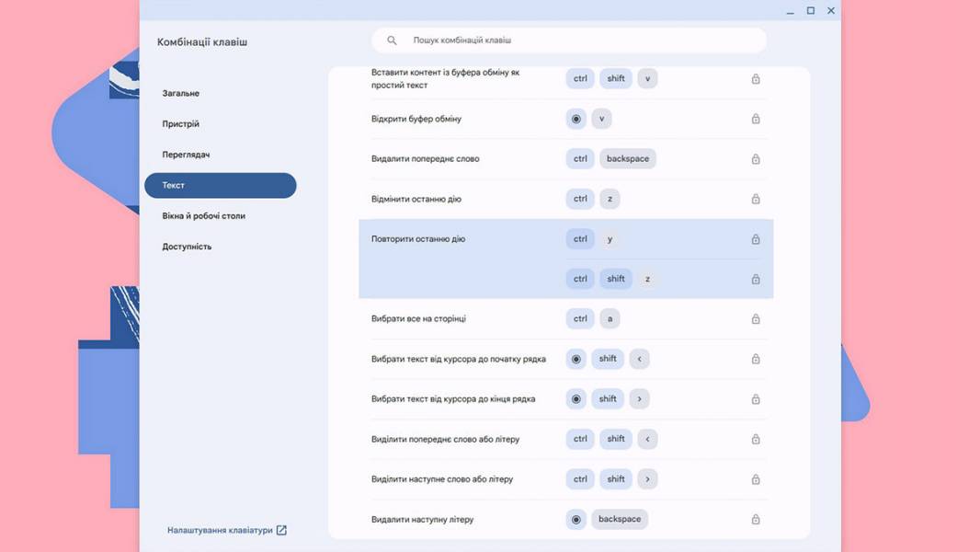This screenshot has height=552, width=980.
Task: Click lock icon for Виділити наступне слово
Action: pyautogui.click(x=756, y=478)
